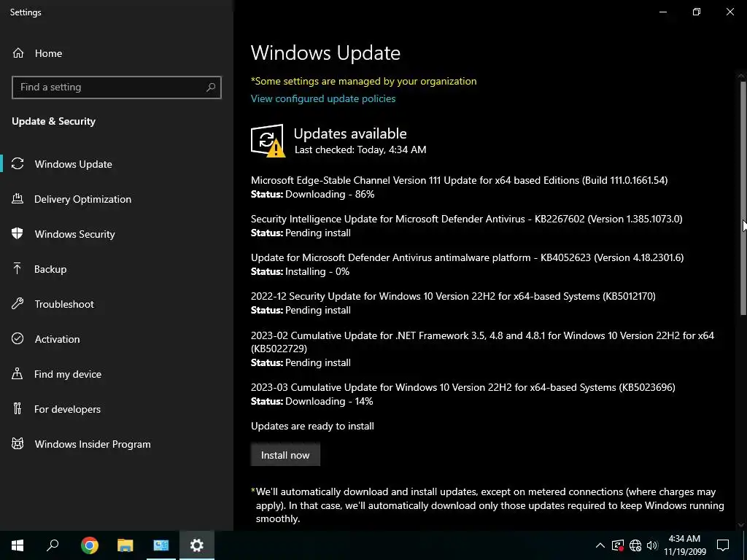Click the Backup arrow icon

click(x=18, y=269)
